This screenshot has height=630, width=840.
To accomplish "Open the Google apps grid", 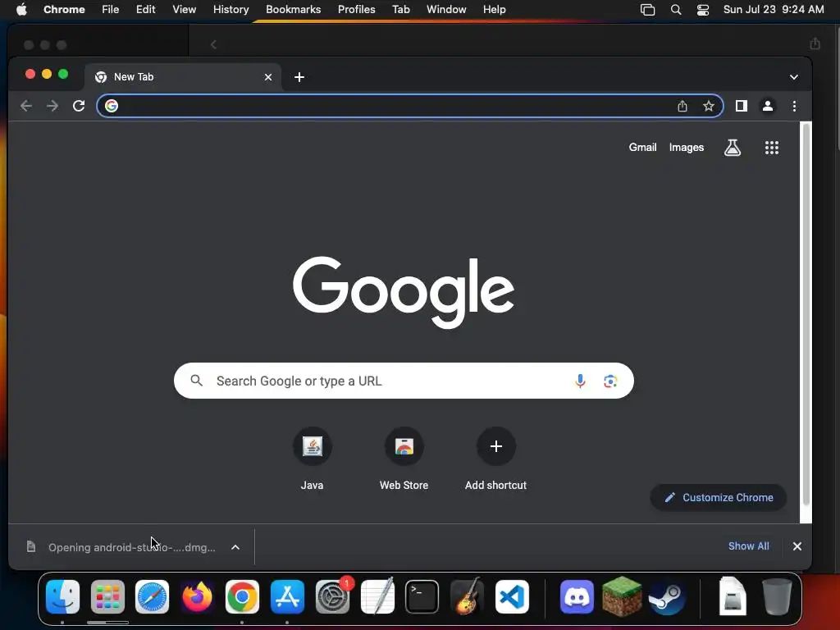I will pos(772,148).
